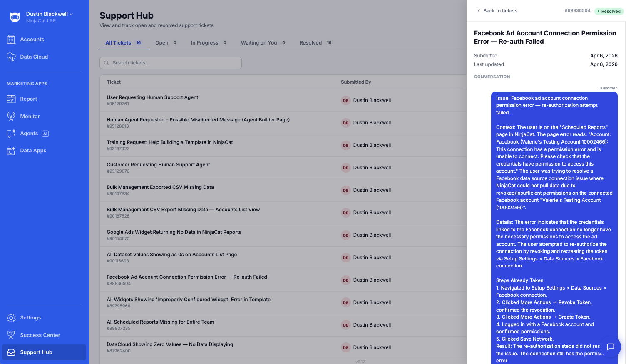Open All Scheduled Reports Missing ticket
This screenshot has height=364, width=626.
tap(160, 322)
